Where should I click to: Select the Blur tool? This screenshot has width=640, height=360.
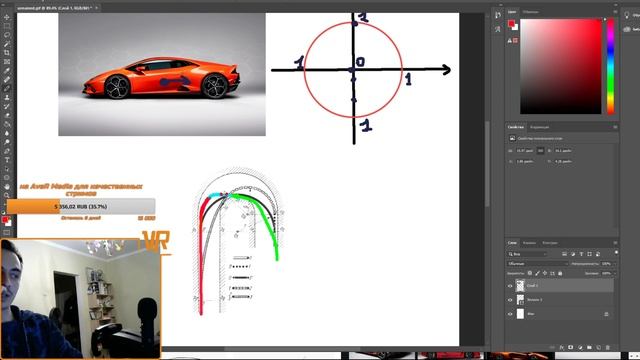coord(7,133)
